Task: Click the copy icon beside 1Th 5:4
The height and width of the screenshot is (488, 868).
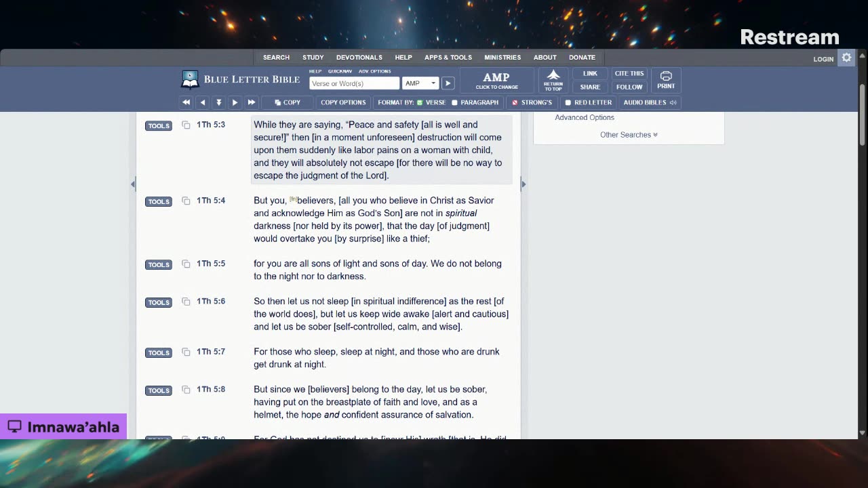Action: pos(186,201)
